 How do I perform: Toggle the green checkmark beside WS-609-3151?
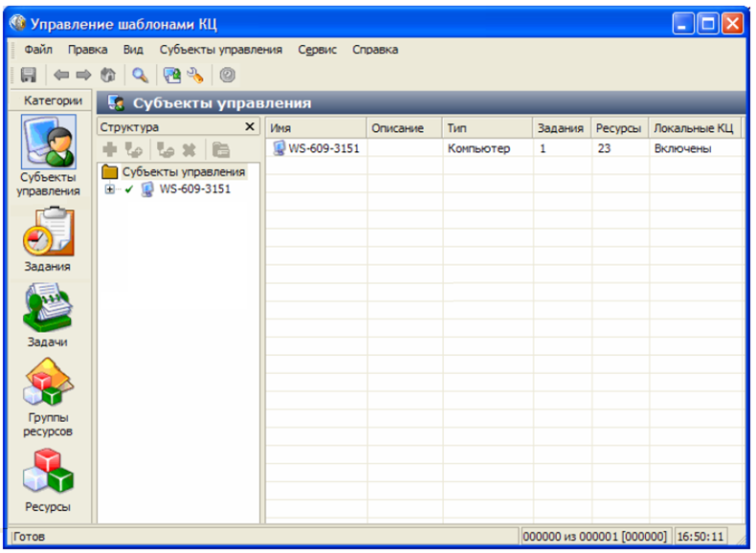(129, 189)
